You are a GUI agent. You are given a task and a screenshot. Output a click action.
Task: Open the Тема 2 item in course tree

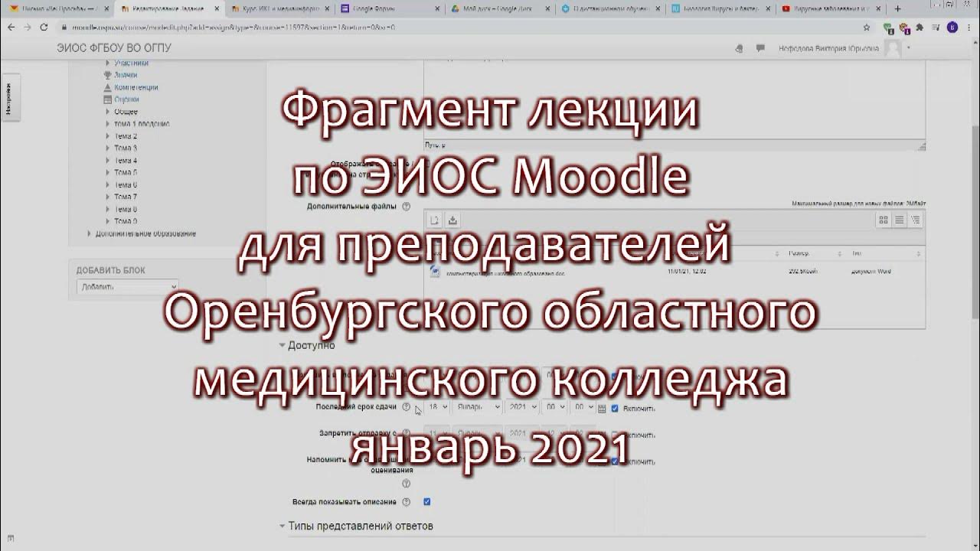coord(126,136)
